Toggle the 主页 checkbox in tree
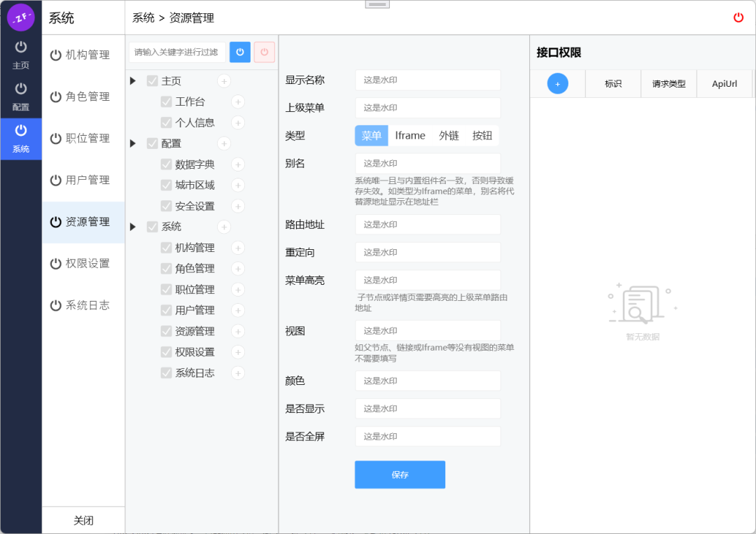 tap(153, 81)
